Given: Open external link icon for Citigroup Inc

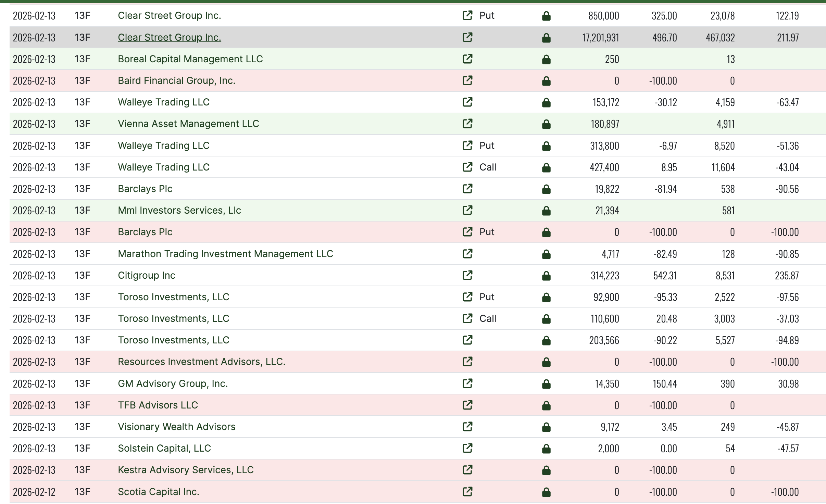Looking at the screenshot, I should pos(467,275).
